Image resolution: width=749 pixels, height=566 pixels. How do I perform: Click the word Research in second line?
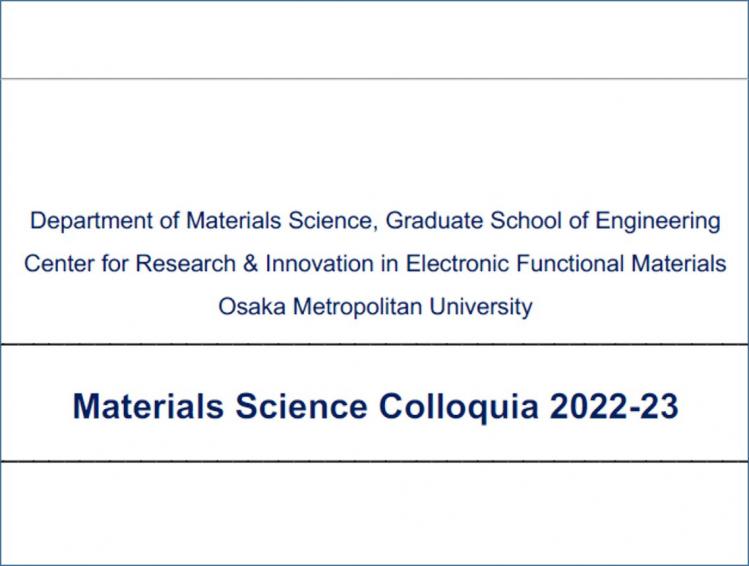[185, 264]
